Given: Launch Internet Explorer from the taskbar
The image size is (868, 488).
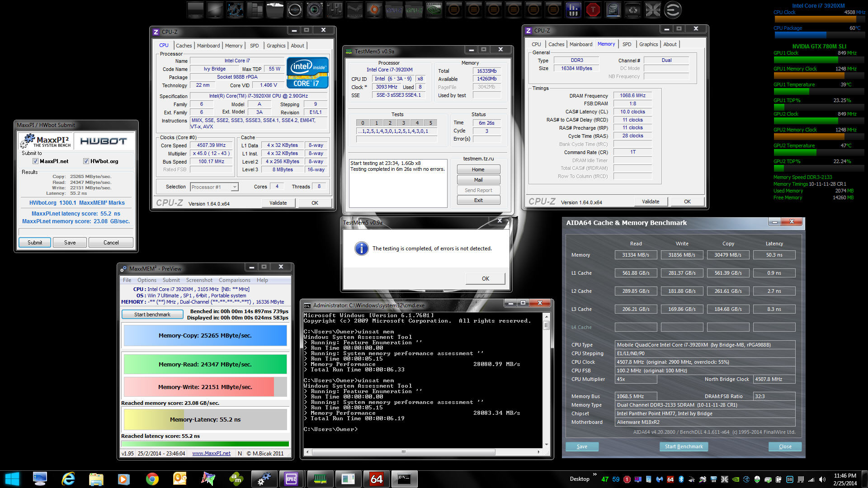Looking at the screenshot, I should click(x=68, y=479).
